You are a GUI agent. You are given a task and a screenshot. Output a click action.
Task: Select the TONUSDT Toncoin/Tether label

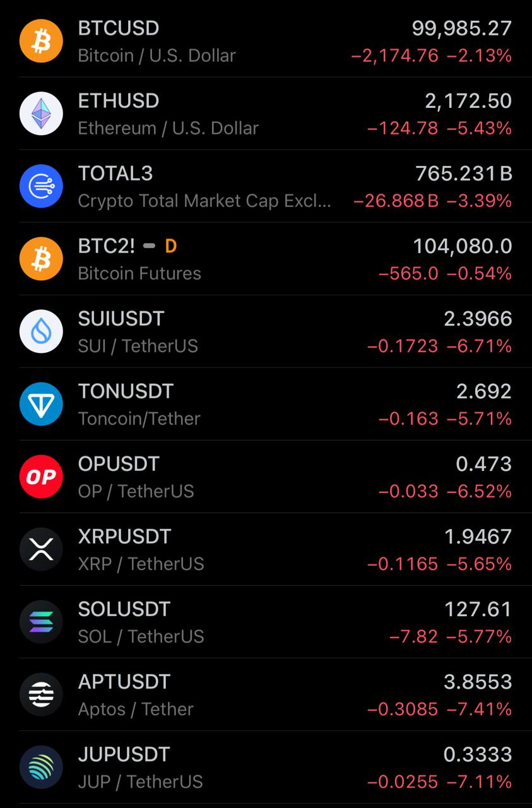coord(139,419)
